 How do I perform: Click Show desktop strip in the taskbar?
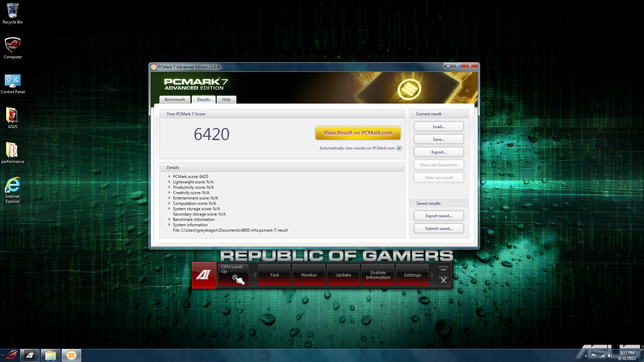point(641,355)
